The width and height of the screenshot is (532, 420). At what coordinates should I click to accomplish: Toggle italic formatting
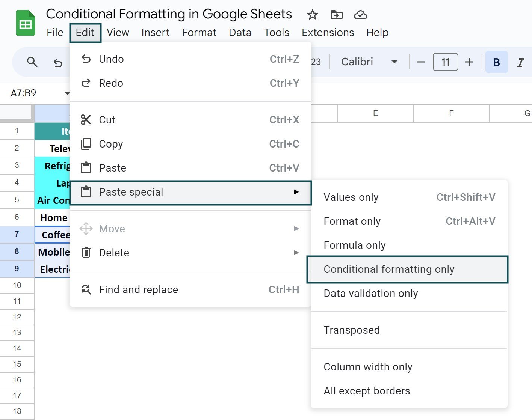pyautogui.click(x=521, y=62)
